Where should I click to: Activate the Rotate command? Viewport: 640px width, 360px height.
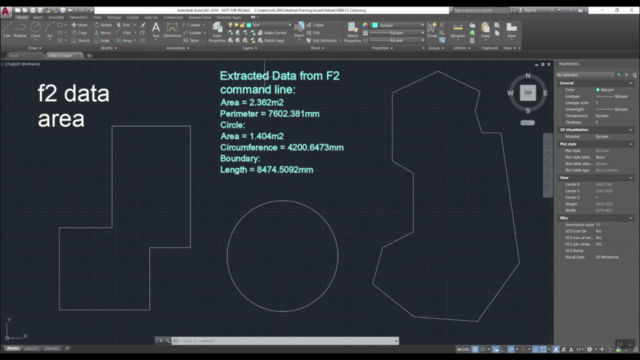pyautogui.click(x=103, y=25)
